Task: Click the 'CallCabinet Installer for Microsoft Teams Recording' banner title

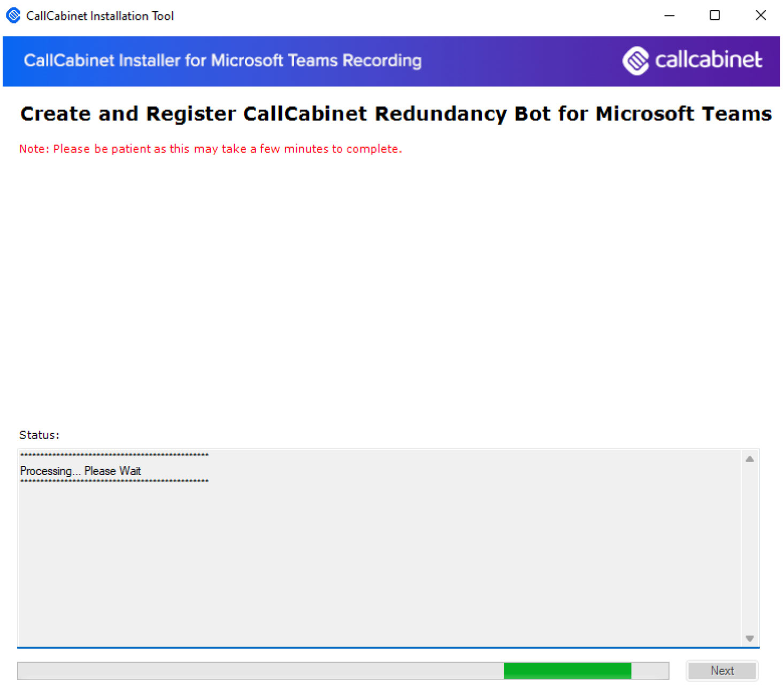Action: 222,60
